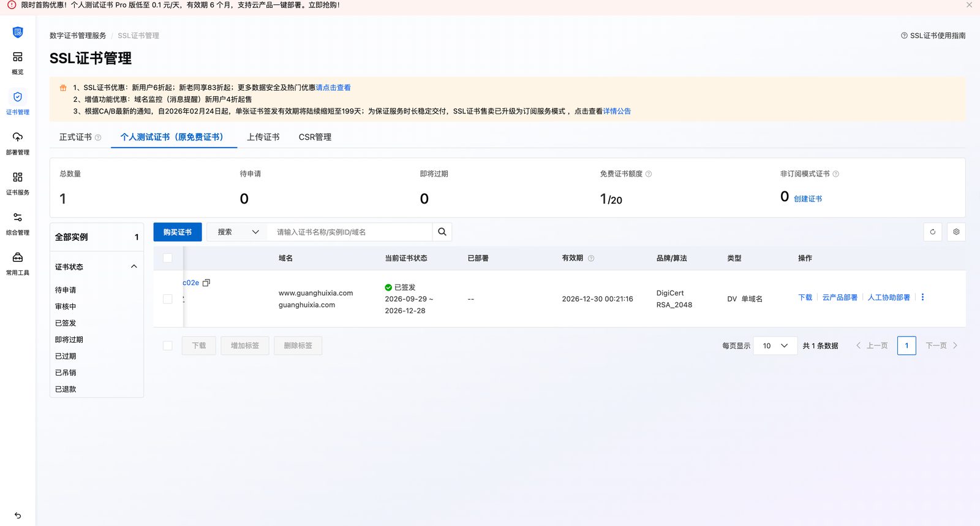Viewport: 980px width, 526px height.
Task: Show help icon beside 有效期 column header
Action: [x=591, y=258]
